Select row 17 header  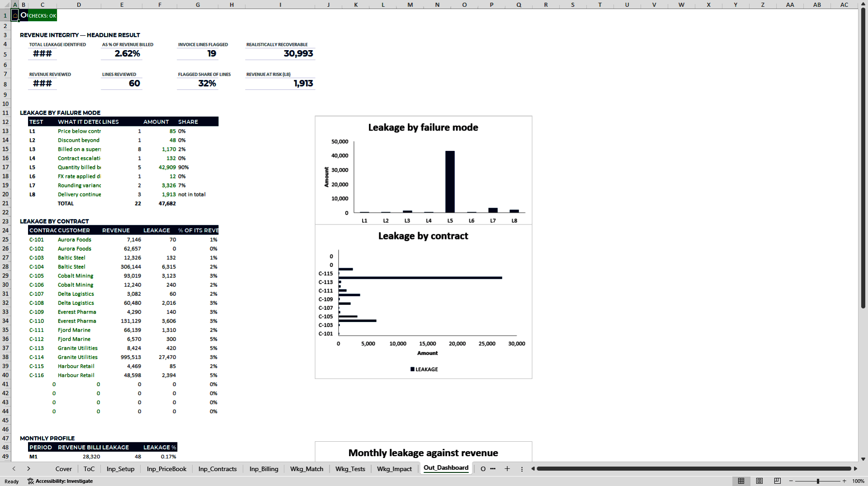[5, 167]
